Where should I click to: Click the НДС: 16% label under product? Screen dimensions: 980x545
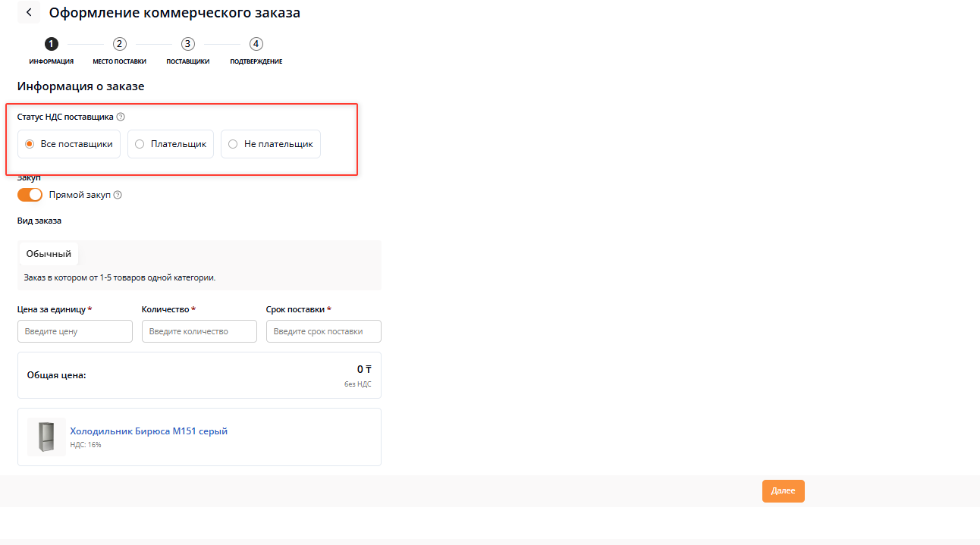[x=86, y=445]
